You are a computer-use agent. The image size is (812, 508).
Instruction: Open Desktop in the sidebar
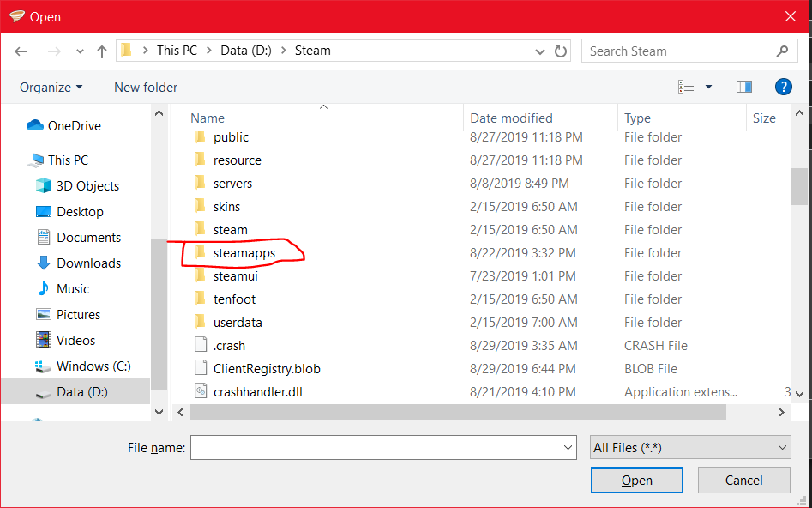69,211
